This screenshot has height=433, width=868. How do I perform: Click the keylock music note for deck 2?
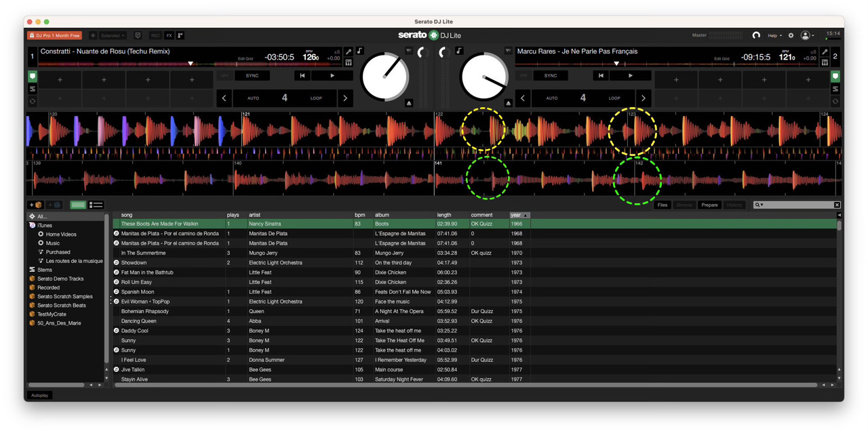(459, 51)
